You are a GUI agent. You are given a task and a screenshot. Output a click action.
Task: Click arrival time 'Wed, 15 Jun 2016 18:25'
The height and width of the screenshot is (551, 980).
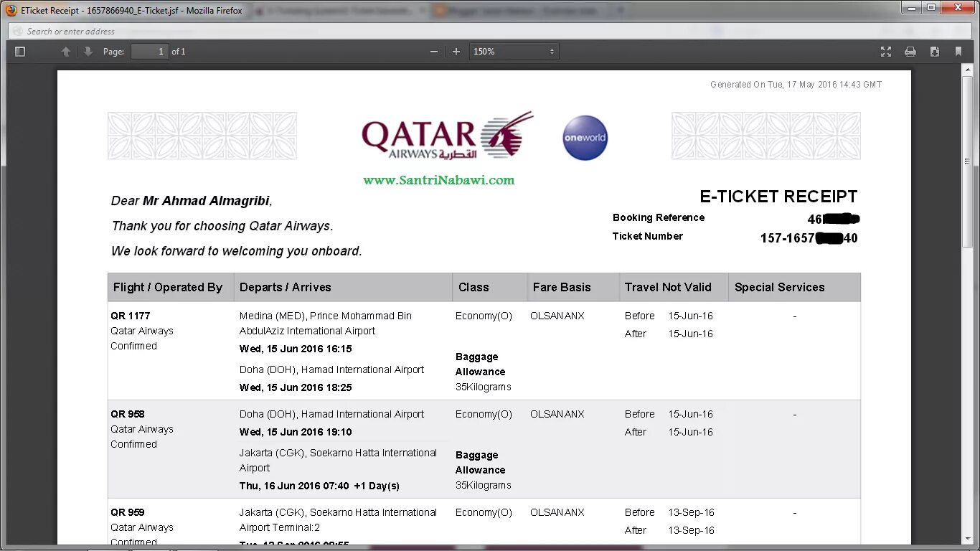[296, 387]
